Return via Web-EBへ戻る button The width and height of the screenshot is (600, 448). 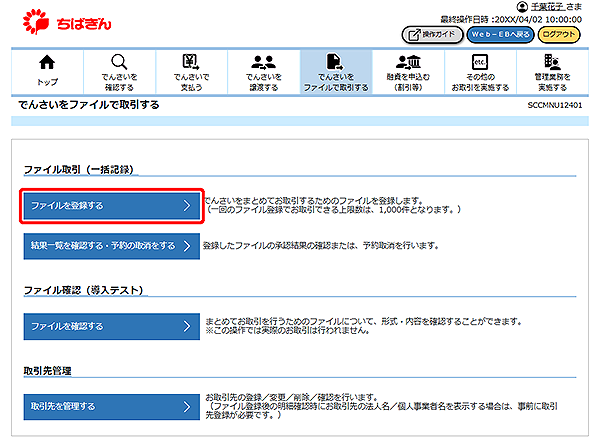(x=497, y=33)
